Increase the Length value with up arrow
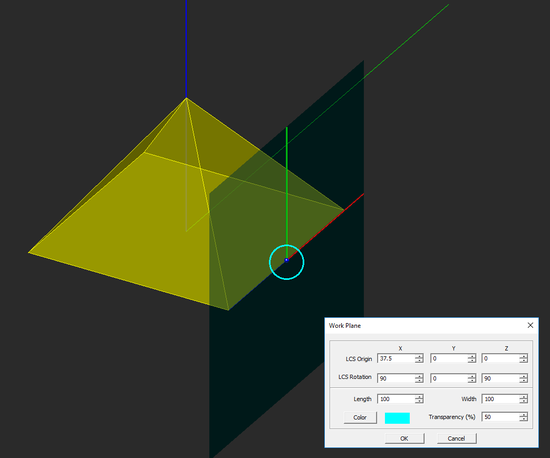 click(x=419, y=397)
